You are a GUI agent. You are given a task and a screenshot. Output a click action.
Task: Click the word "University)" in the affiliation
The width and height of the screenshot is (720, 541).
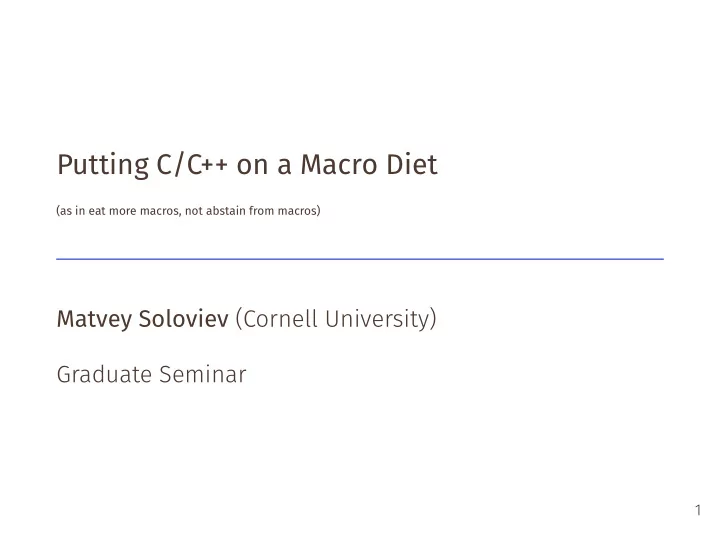(x=381, y=320)
